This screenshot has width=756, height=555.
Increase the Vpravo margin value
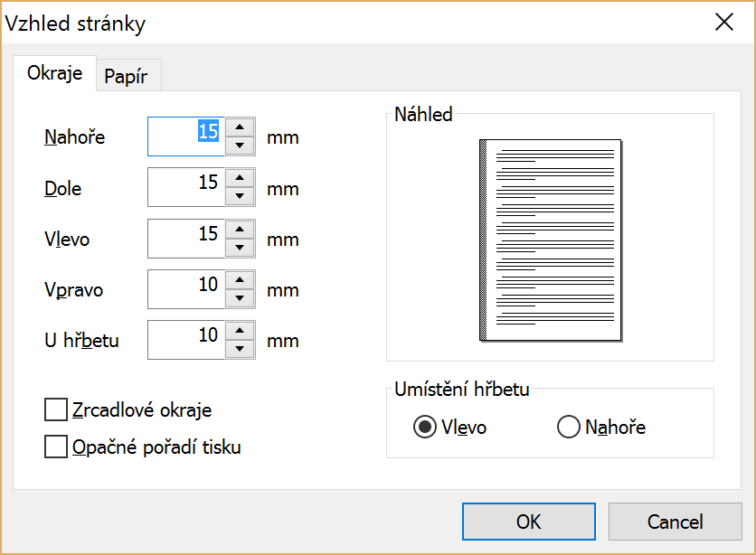239,280
